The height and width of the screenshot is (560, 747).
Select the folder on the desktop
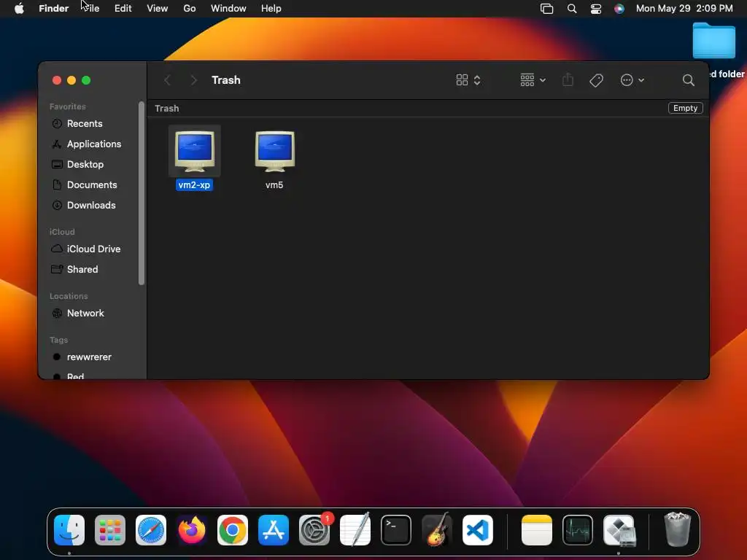(713, 41)
